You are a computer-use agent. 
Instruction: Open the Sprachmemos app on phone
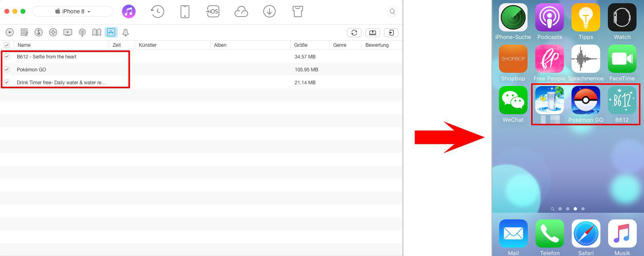click(586, 59)
